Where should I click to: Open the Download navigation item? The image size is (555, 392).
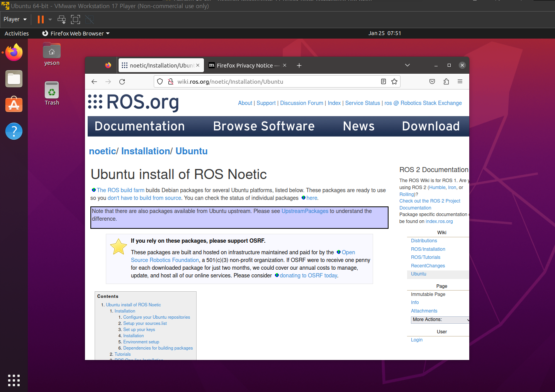tap(431, 126)
